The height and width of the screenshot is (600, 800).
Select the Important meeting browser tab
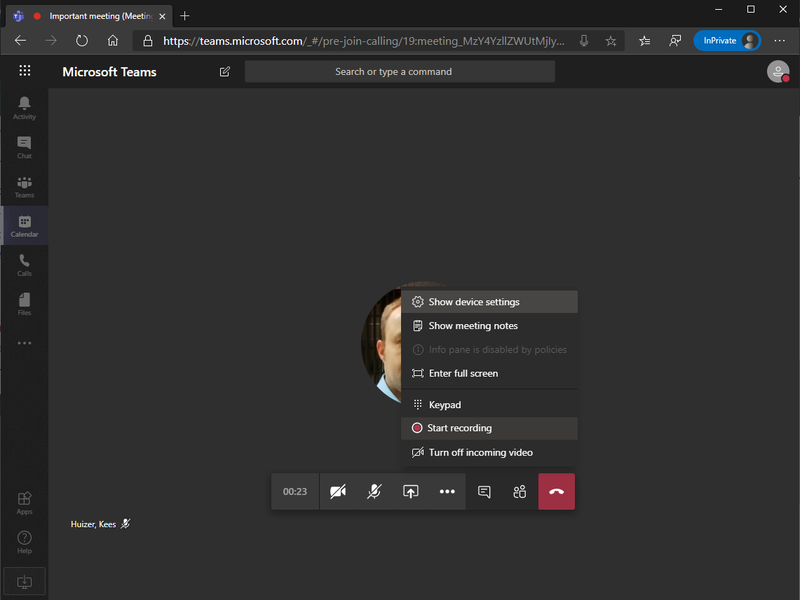click(x=89, y=16)
